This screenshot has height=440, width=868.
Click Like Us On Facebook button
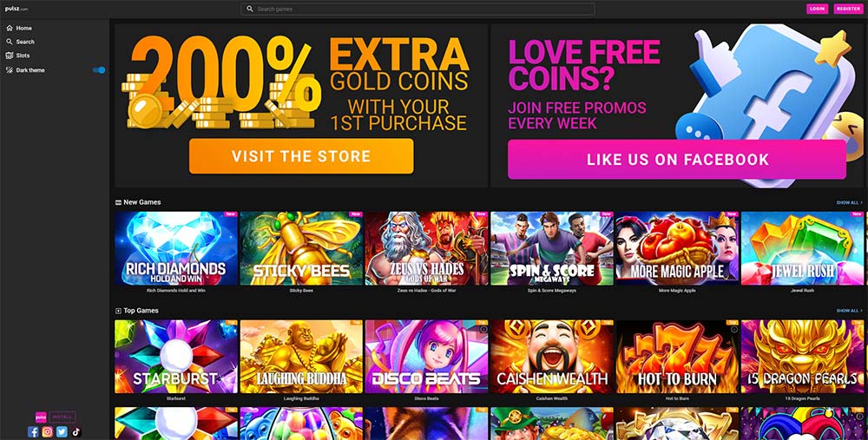(677, 160)
